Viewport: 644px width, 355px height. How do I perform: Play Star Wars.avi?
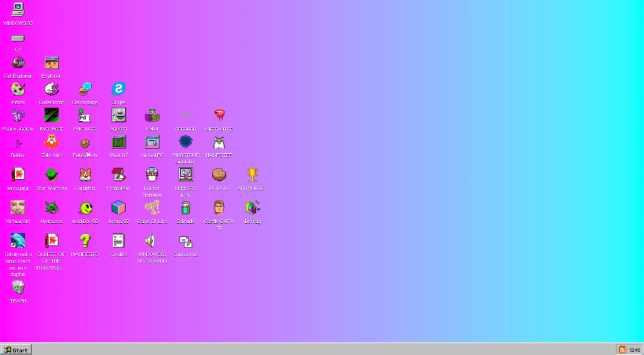pos(52,175)
